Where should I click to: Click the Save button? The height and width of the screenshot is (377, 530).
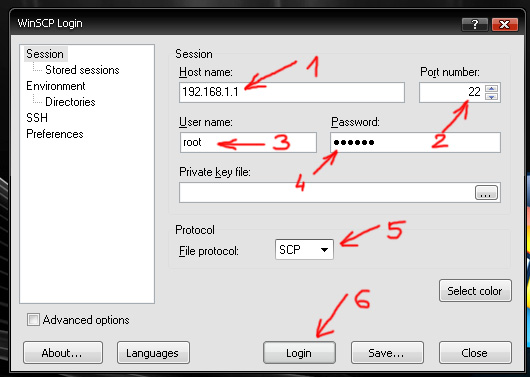(x=387, y=353)
